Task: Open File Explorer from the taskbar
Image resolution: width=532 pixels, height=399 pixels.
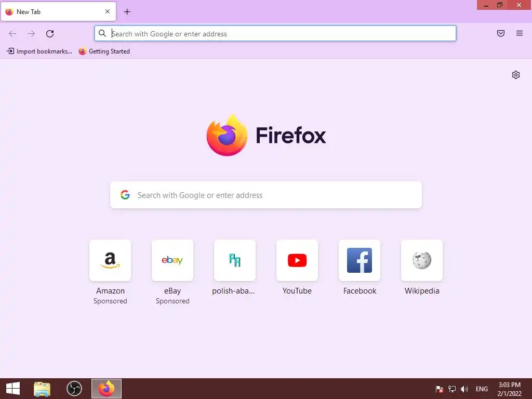Action: pyautogui.click(x=42, y=389)
